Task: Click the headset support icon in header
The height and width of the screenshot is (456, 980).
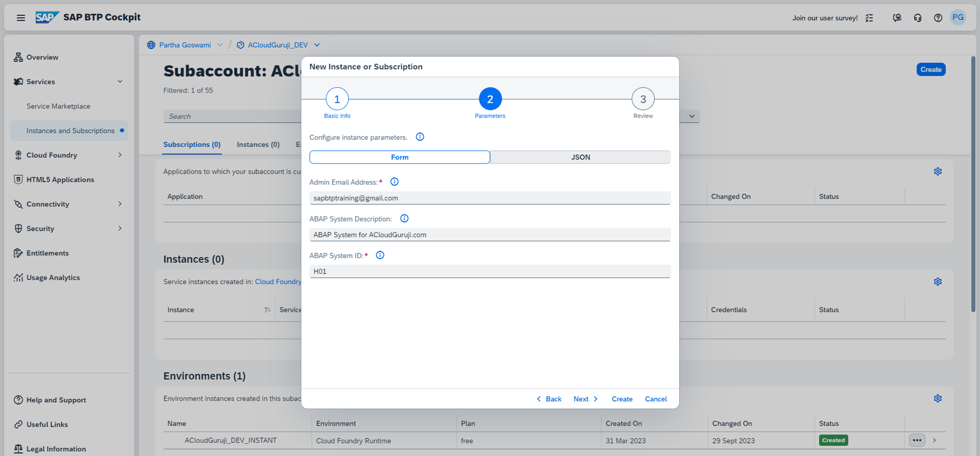Action: tap(917, 18)
